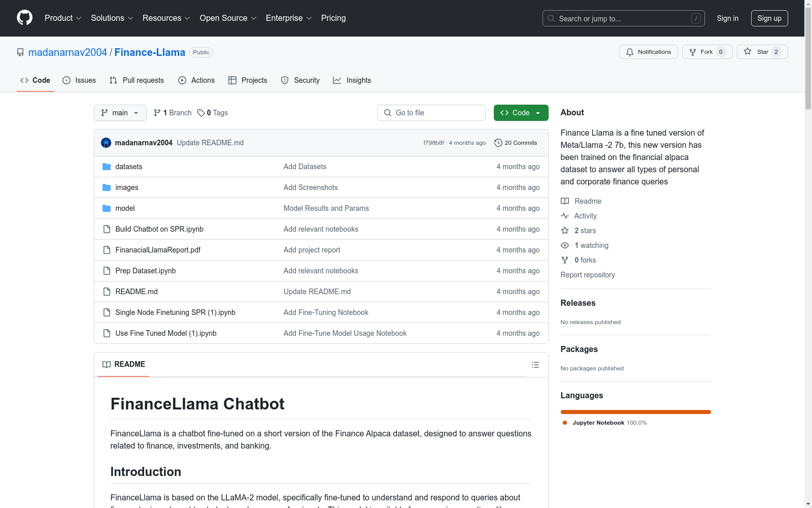Click file icon for Use Fine Tuned Model notebook
The width and height of the screenshot is (812, 508).
107,333
